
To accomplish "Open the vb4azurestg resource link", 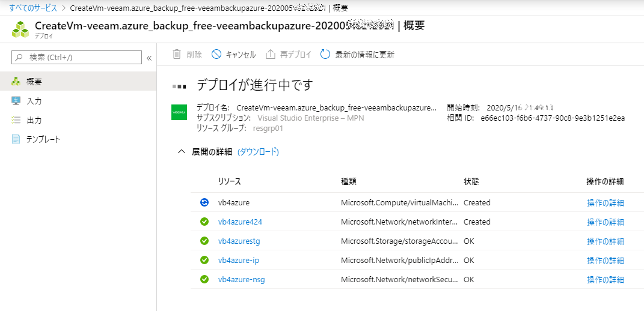I will point(239,241).
